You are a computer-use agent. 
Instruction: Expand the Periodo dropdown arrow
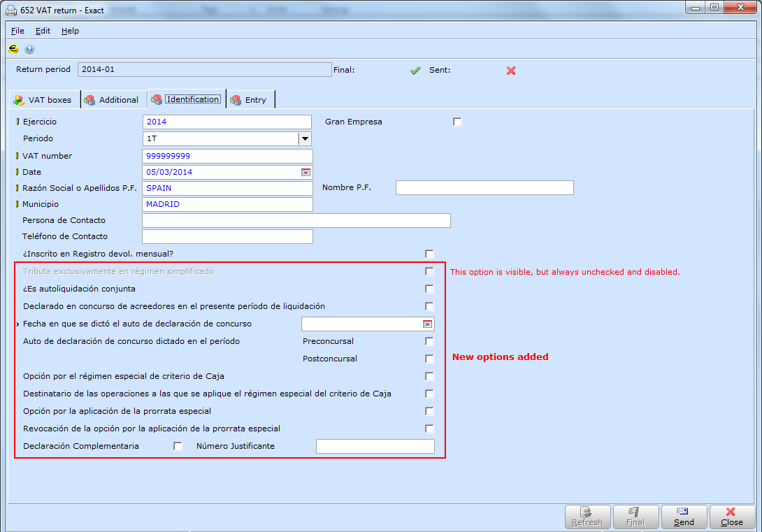305,139
